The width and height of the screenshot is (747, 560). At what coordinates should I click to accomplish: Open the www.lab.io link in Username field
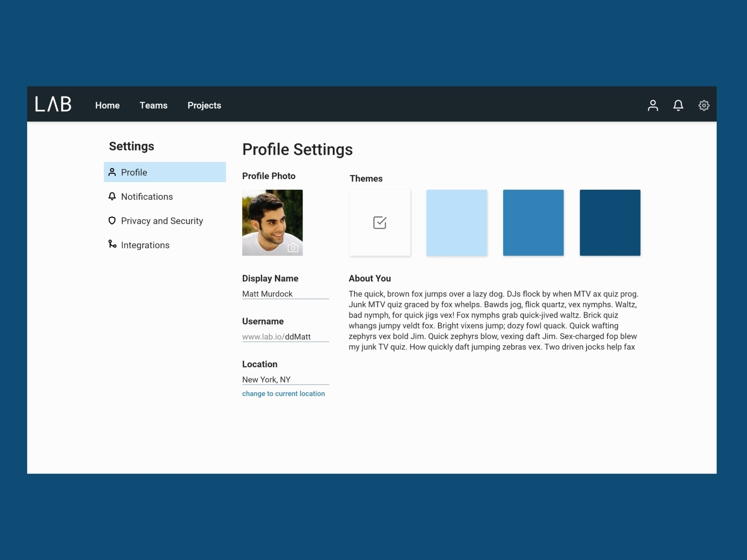coord(262,336)
